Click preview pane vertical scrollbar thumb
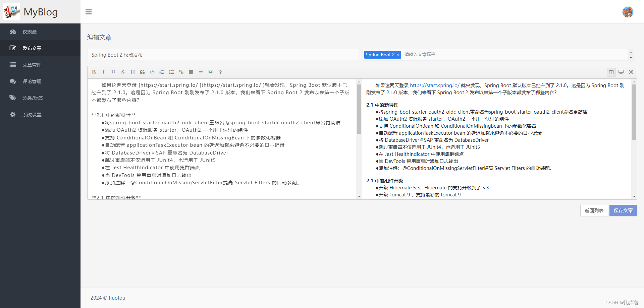644x308 pixels. click(x=634, y=112)
